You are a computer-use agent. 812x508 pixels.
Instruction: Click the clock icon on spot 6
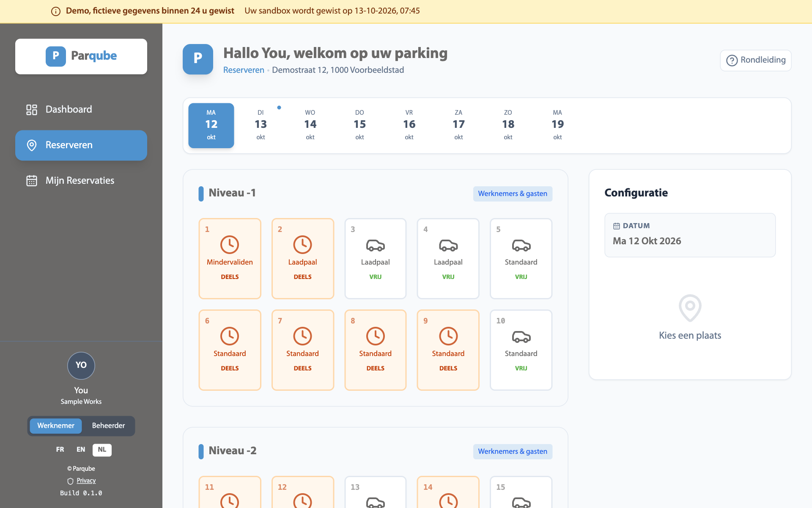tap(230, 336)
